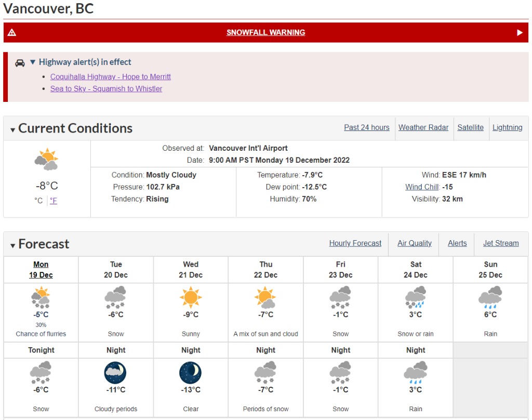Click Wednesday night clear moon icon
This screenshot has height=420, width=532.
click(190, 373)
